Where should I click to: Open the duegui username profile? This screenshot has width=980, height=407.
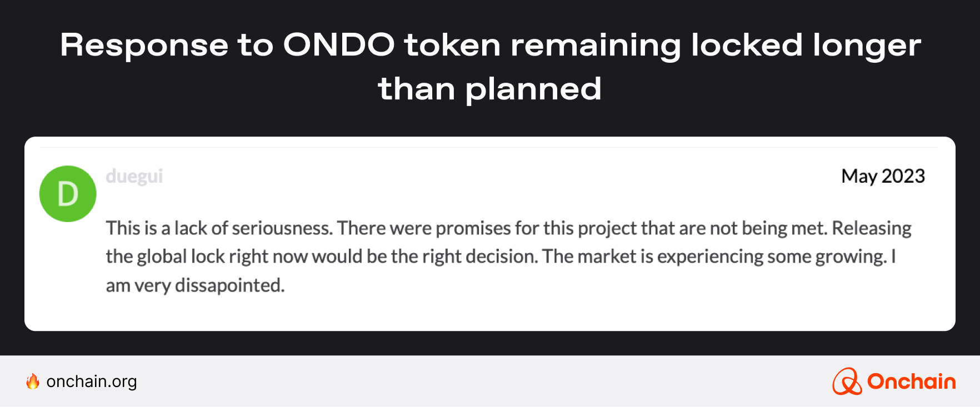tap(134, 176)
